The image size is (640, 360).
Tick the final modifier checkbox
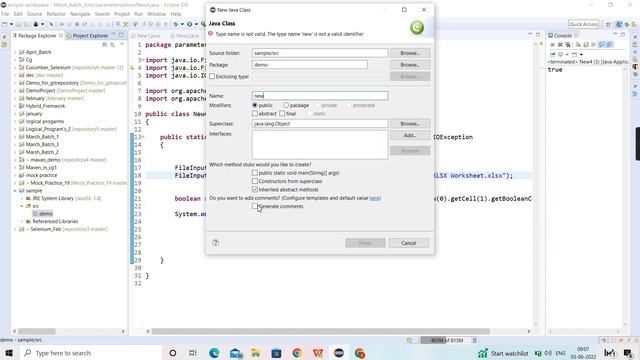(x=282, y=113)
